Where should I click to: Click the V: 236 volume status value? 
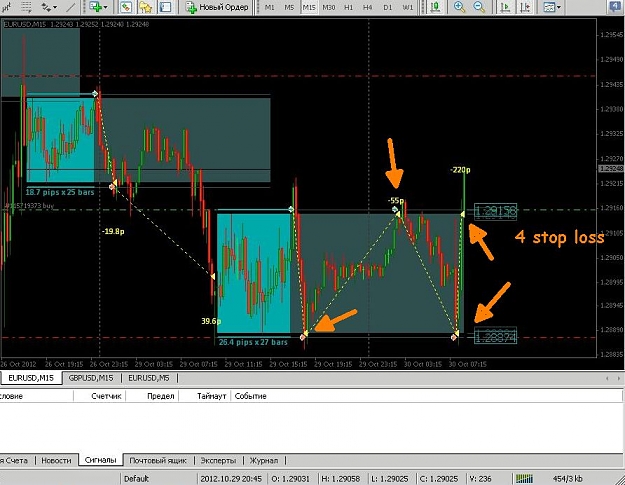click(480, 479)
